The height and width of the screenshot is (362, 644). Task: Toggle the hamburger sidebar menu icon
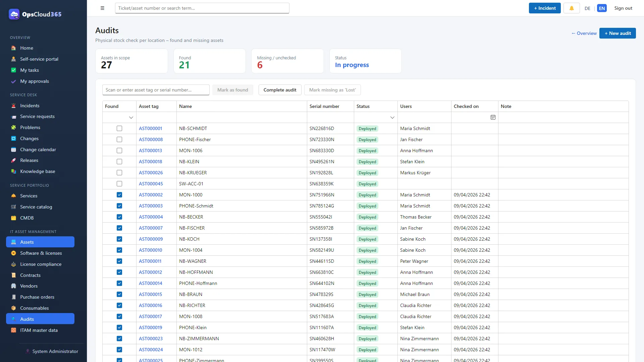coord(102,8)
